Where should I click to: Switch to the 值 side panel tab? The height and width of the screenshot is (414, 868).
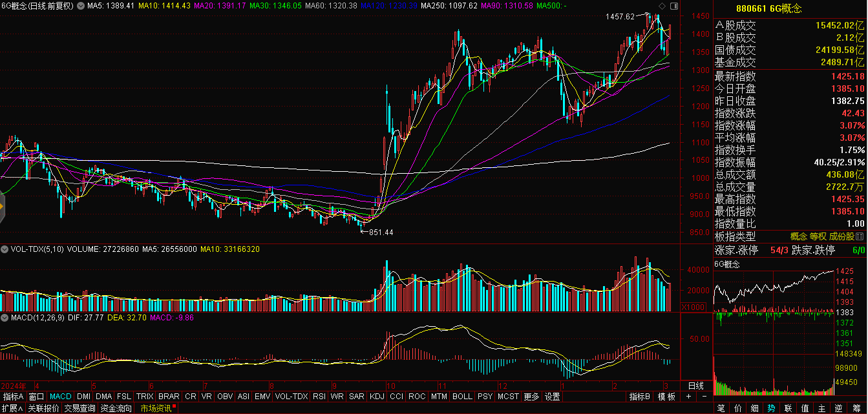tap(805, 408)
